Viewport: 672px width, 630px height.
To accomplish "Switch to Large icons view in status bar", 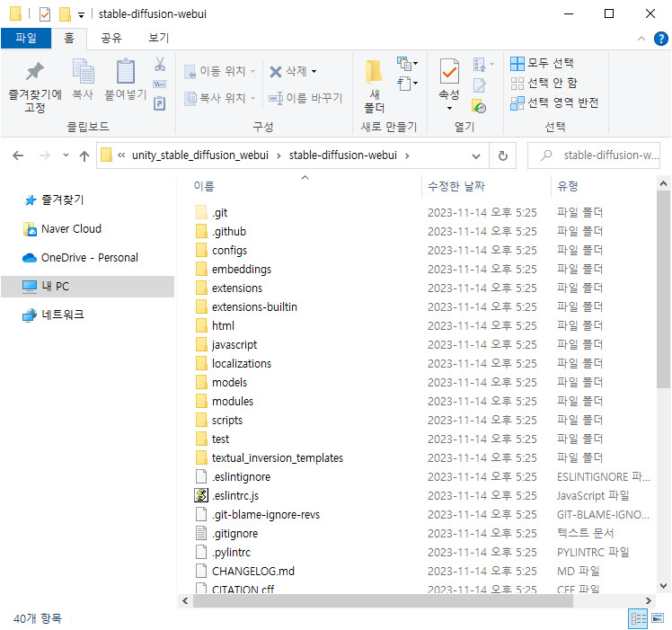I will point(657,618).
